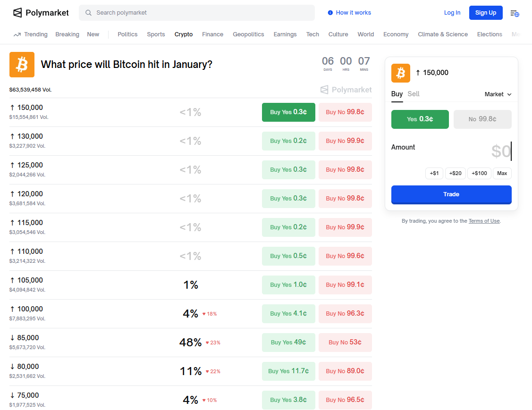The height and width of the screenshot is (410, 532).
Task: Open the language and menu icon
Action: tap(515, 13)
